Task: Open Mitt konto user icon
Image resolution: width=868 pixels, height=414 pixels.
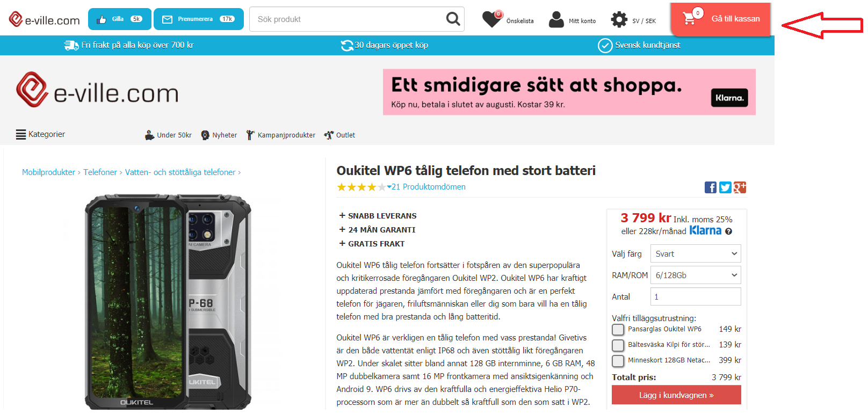Action: pyautogui.click(x=556, y=20)
